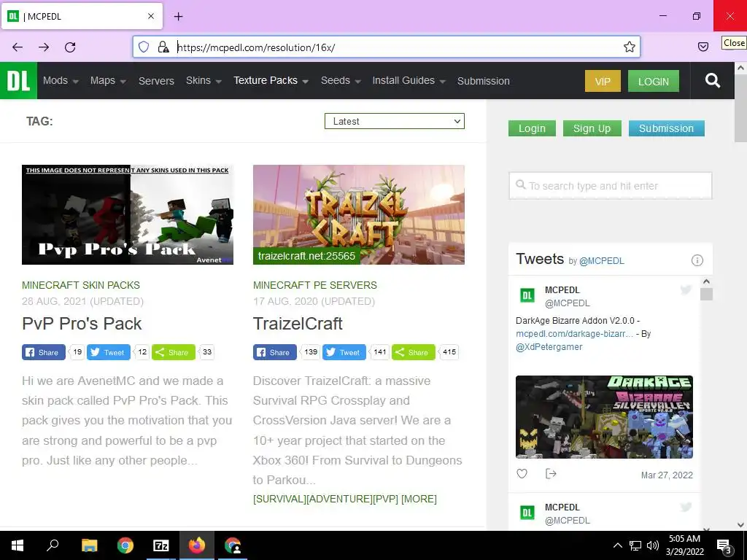Click the padlock site information icon
This screenshot has height=560, width=747.
[x=163, y=47]
